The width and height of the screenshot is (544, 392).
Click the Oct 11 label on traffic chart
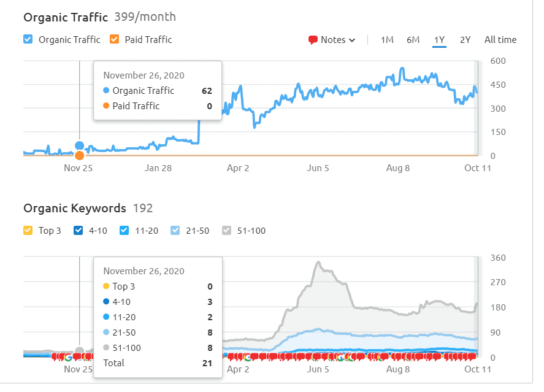pos(478,168)
